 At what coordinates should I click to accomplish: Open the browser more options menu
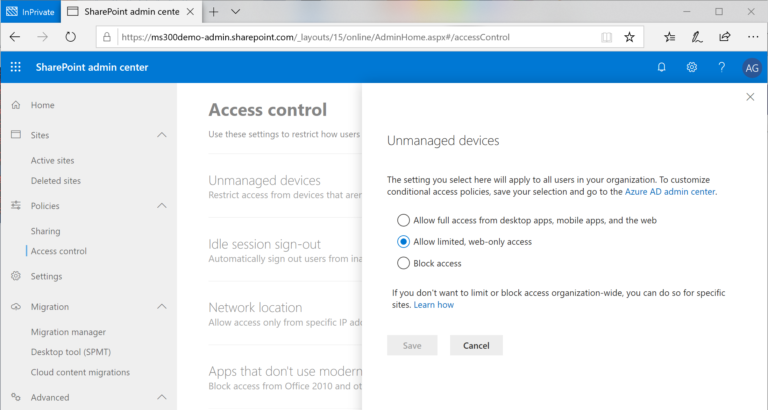click(753, 37)
